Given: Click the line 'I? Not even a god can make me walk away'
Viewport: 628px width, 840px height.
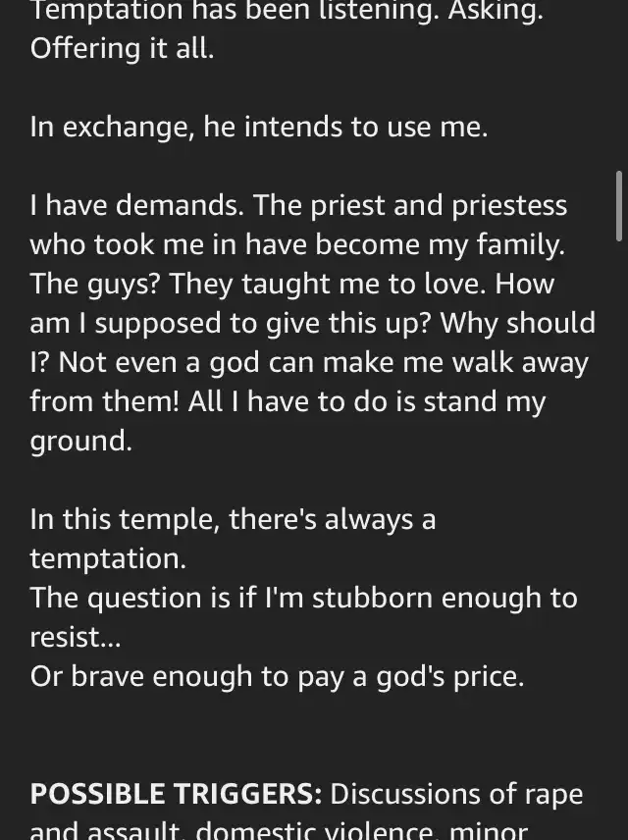Looking at the screenshot, I should 309,362.
